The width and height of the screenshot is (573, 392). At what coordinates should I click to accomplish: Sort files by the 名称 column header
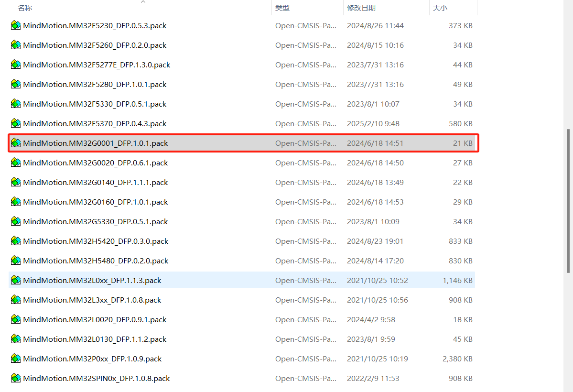(x=24, y=8)
